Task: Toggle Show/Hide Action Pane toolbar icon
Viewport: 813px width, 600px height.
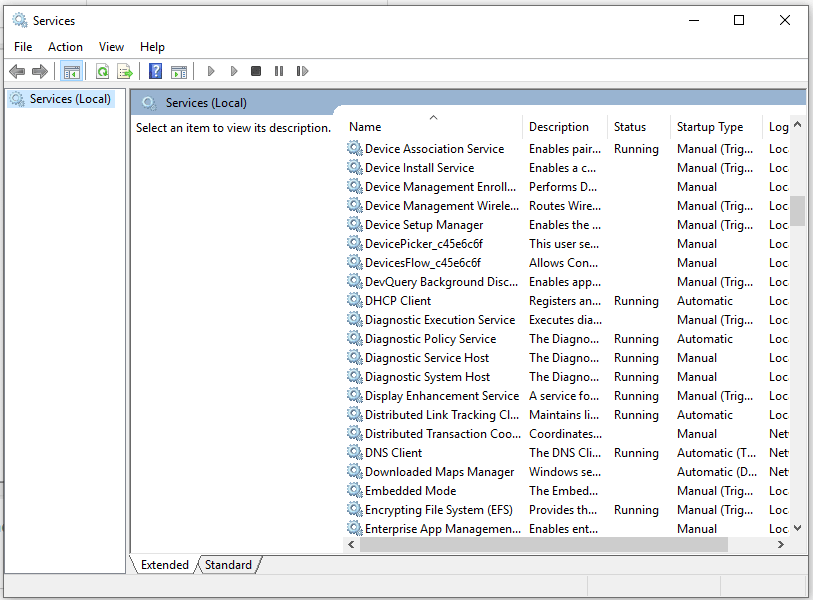Action: [x=179, y=71]
